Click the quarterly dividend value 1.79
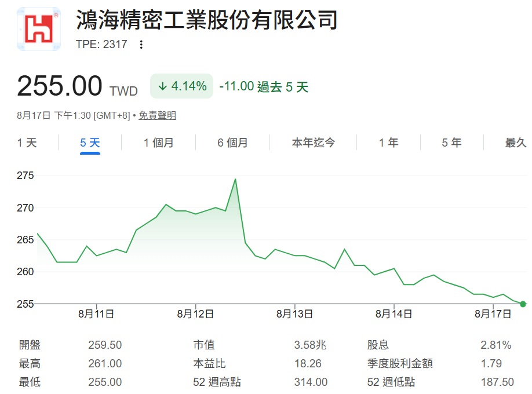Viewport: 532px width, 394px height. coord(491,363)
